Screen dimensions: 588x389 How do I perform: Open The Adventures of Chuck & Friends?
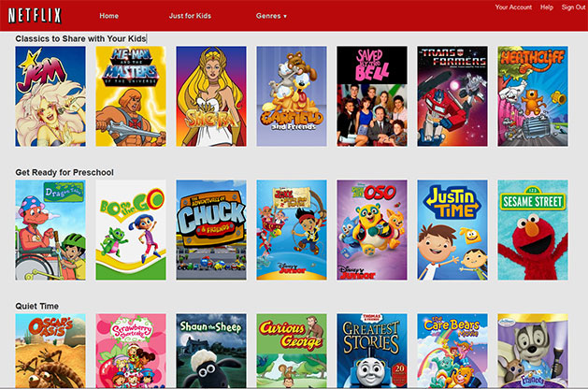tap(211, 230)
